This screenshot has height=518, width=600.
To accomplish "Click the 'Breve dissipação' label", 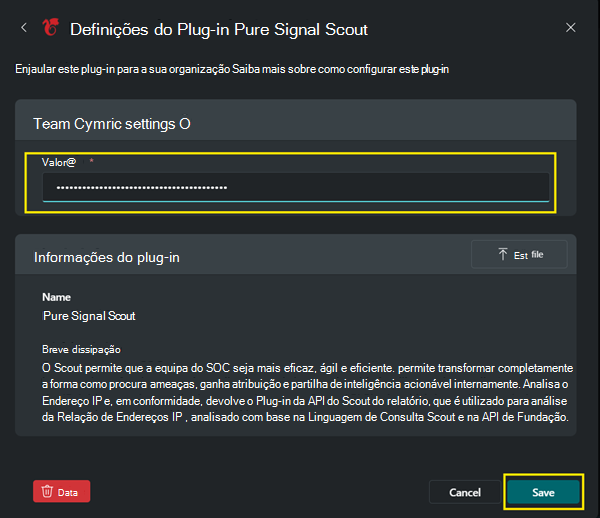I will tap(81, 349).
